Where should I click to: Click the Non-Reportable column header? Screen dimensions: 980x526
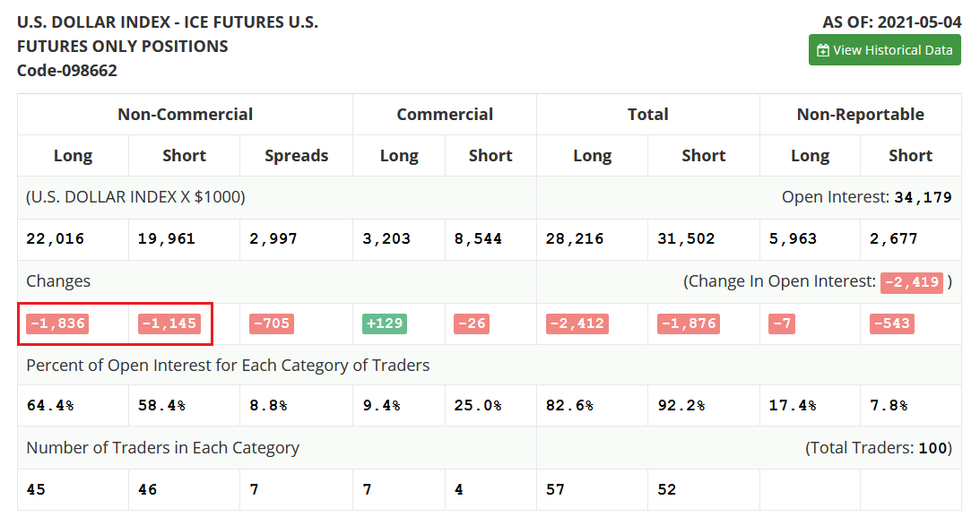point(860,115)
